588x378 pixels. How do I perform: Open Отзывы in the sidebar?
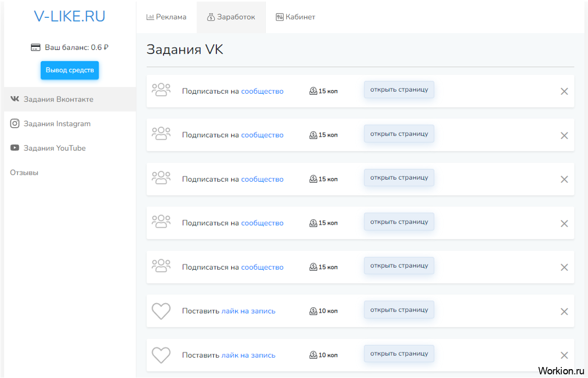(24, 173)
